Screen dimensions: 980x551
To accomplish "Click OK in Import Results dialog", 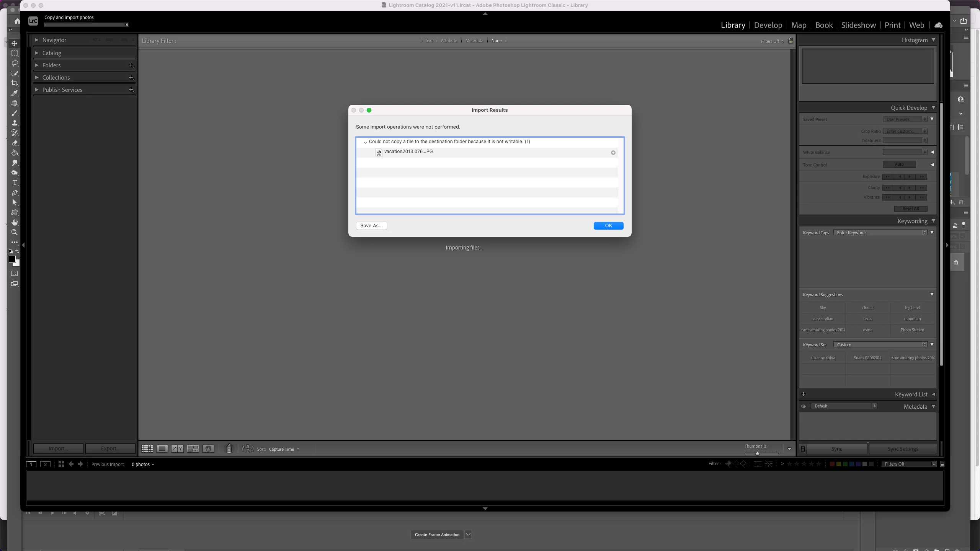I will point(608,226).
